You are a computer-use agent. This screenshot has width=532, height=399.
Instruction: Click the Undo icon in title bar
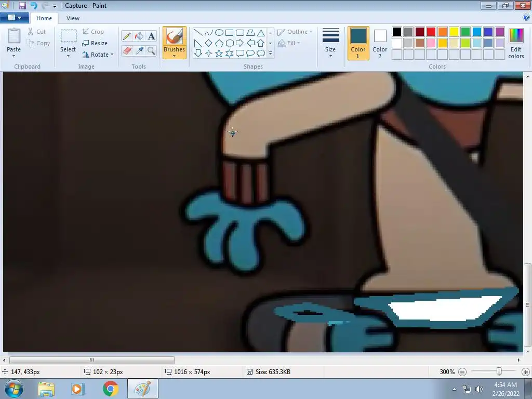tap(33, 5)
